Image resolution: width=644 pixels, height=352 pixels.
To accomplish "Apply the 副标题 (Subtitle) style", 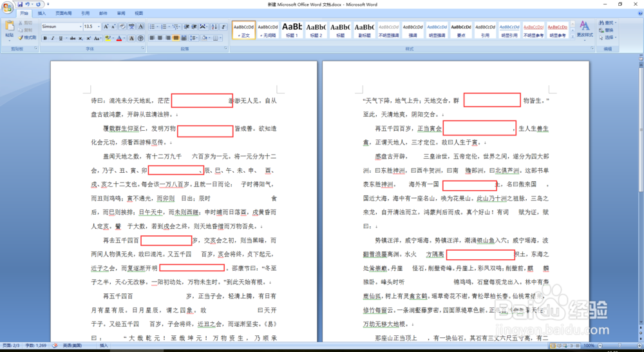I will [365, 30].
